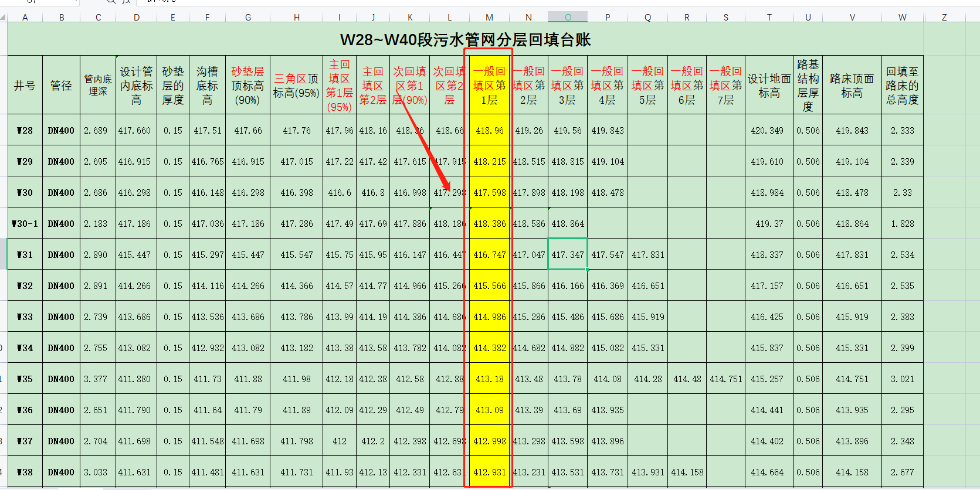This screenshot has width=980, height=490.
Task: Click the cell with value 418.337
Action: [769, 254]
